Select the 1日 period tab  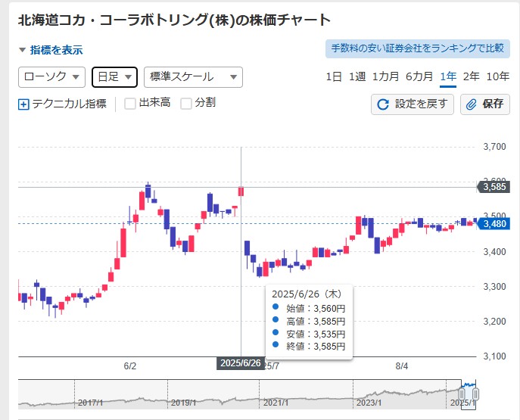pyautogui.click(x=334, y=76)
